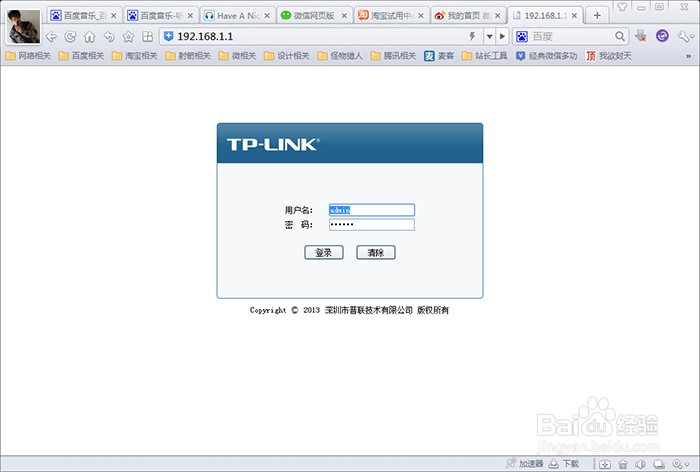This screenshot has height=472, width=700.
Task: Open the wrench tools menu
Action: 685,36
